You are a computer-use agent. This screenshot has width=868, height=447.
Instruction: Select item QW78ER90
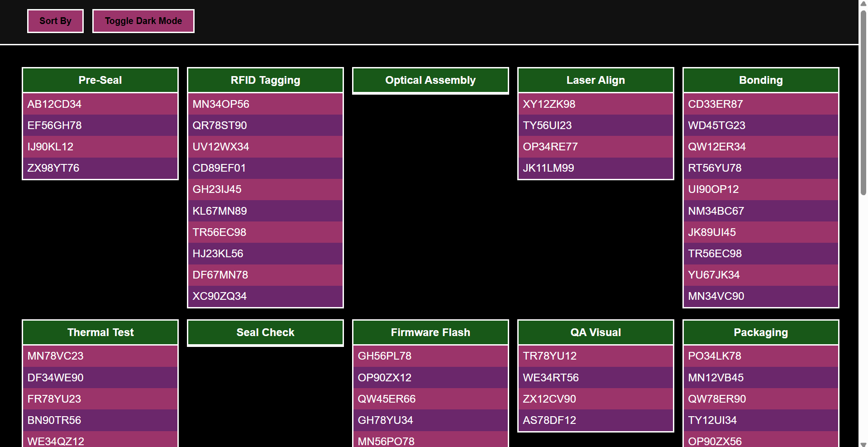(761, 399)
